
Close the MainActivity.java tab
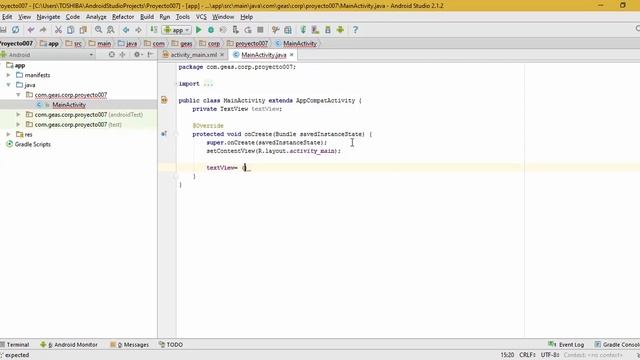coord(291,55)
